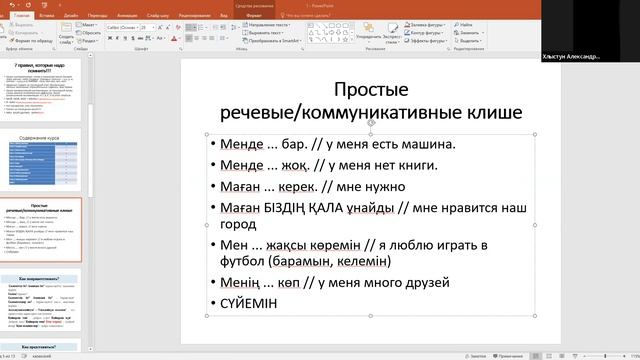The width and height of the screenshot is (640, 360).
Task: Open Контур фигуры (Shape Outline) menu
Action: 423,33
